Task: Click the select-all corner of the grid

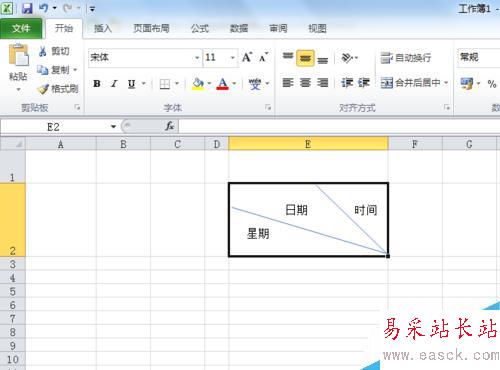Action: point(13,144)
